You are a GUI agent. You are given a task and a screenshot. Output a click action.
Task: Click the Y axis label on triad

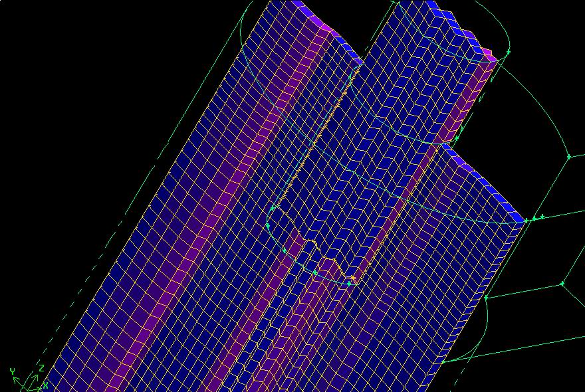point(12,371)
